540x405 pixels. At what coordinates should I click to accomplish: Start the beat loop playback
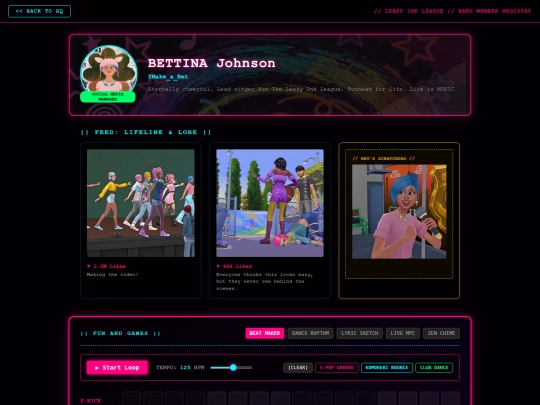coord(117,367)
